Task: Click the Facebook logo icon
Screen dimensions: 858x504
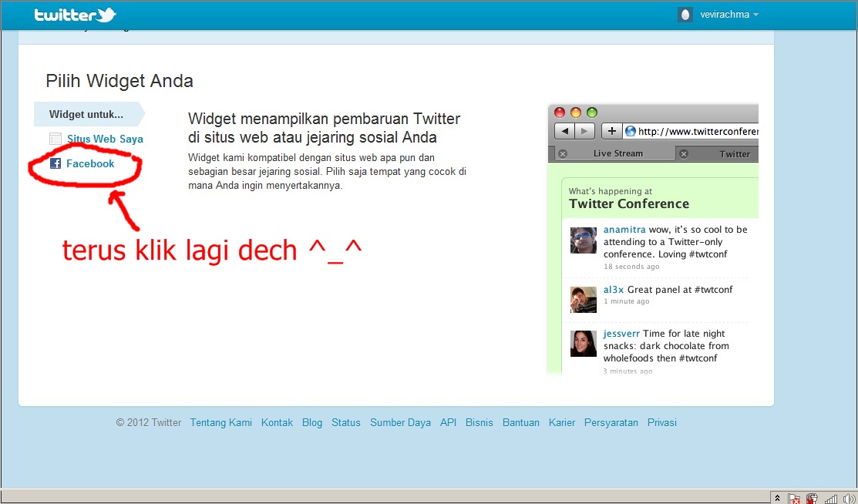Action: [x=56, y=163]
